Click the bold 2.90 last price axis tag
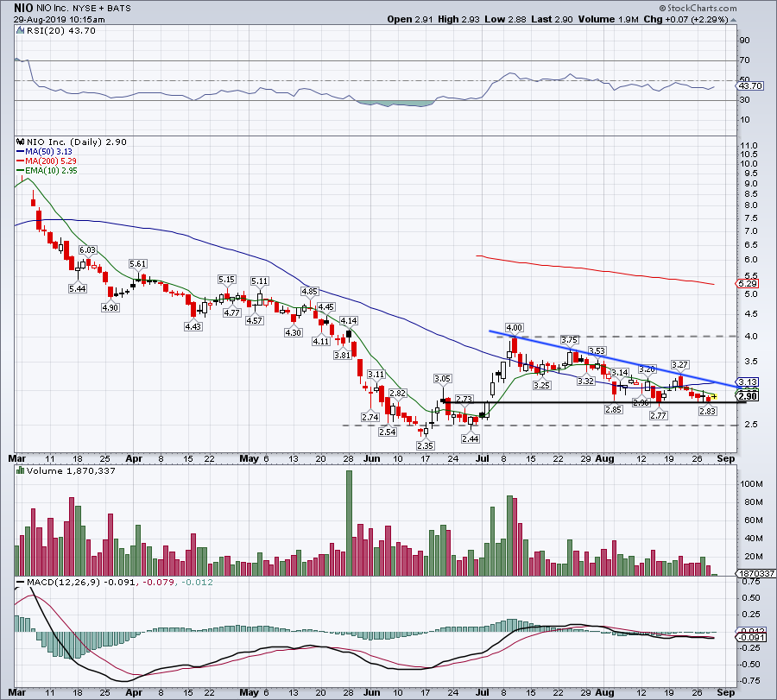The width and height of the screenshot is (777, 700). [x=748, y=396]
